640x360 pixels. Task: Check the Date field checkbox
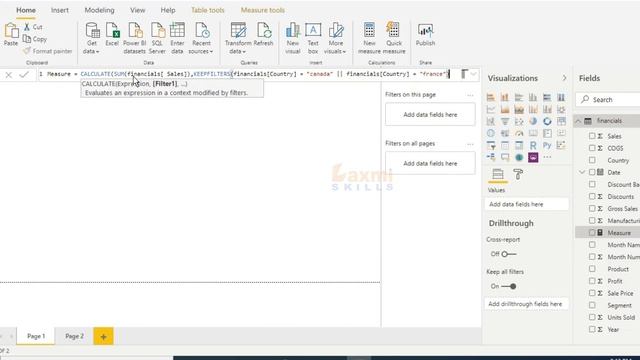coord(592,172)
